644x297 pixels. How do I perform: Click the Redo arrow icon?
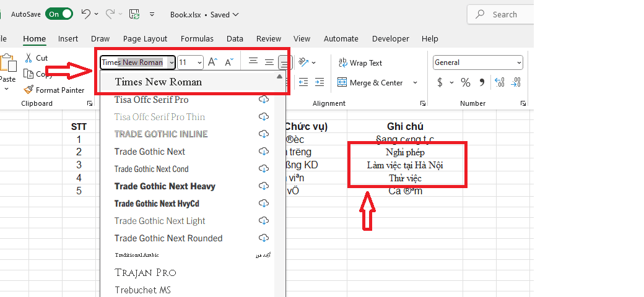(x=110, y=14)
